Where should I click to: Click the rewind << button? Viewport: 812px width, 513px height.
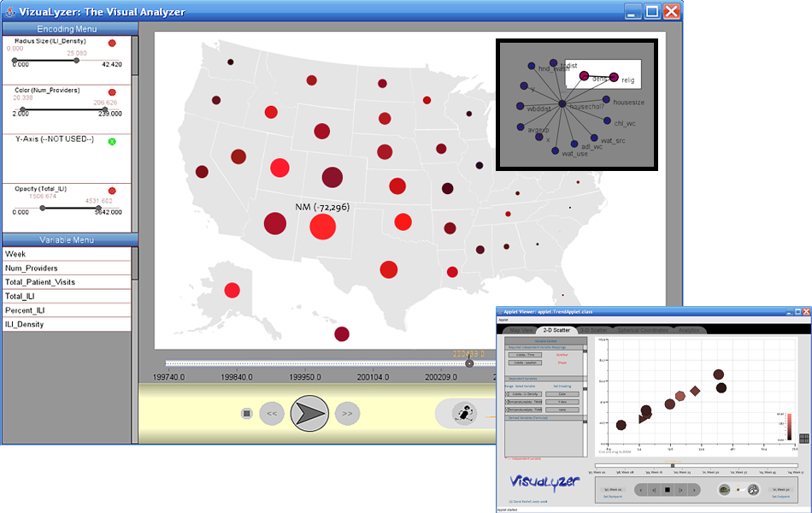pyautogui.click(x=272, y=414)
